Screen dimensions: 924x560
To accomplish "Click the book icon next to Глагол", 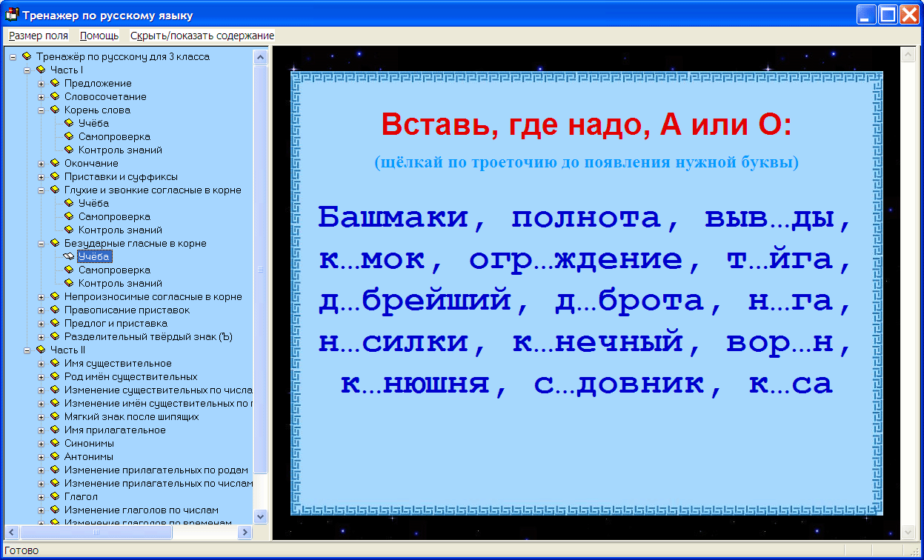I will (55, 497).
